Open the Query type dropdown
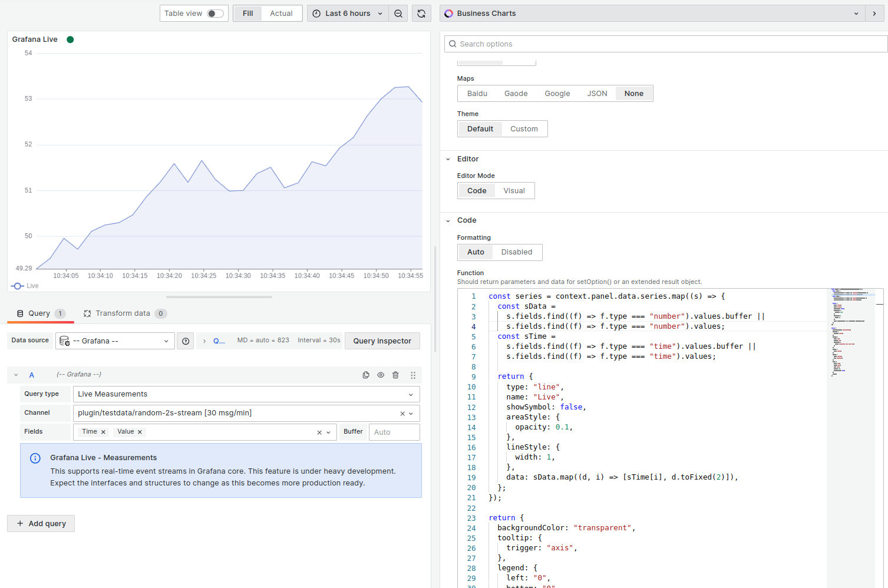 point(246,394)
